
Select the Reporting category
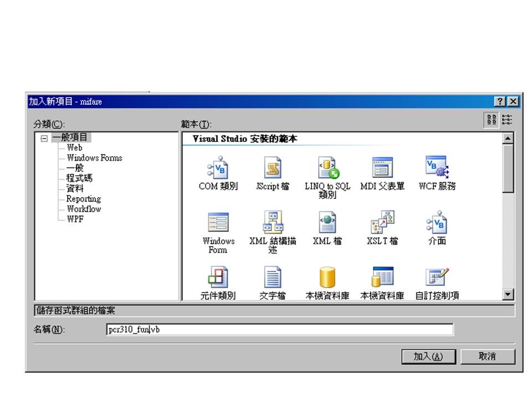tap(84, 198)
